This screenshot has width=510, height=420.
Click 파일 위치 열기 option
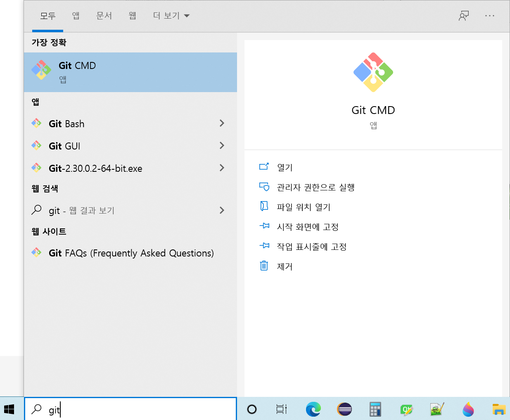click(x=304, y=207)
